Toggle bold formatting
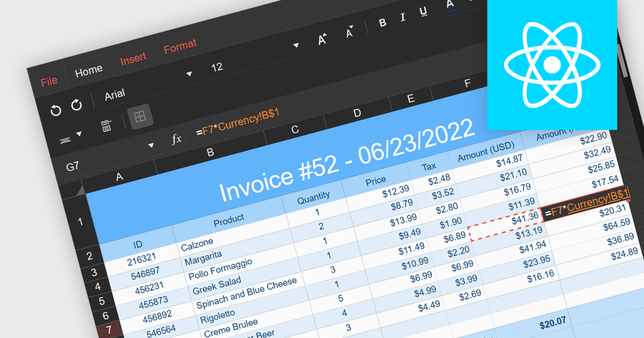This screenshot has height=338, width=644. point(383,23)
